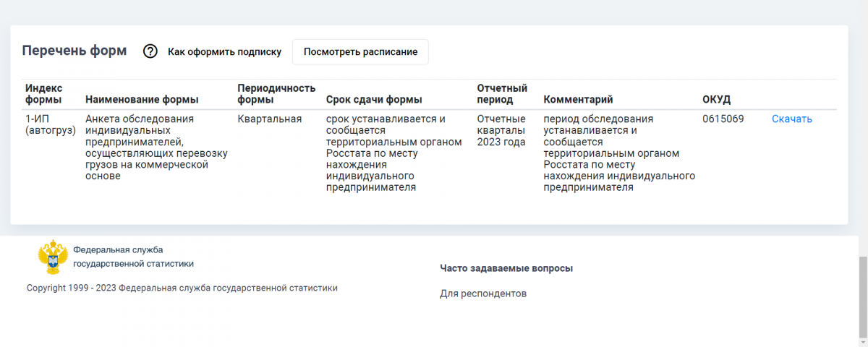Download form via the "Скачать" link
The image size is (868, 347).
pos(792,119)
